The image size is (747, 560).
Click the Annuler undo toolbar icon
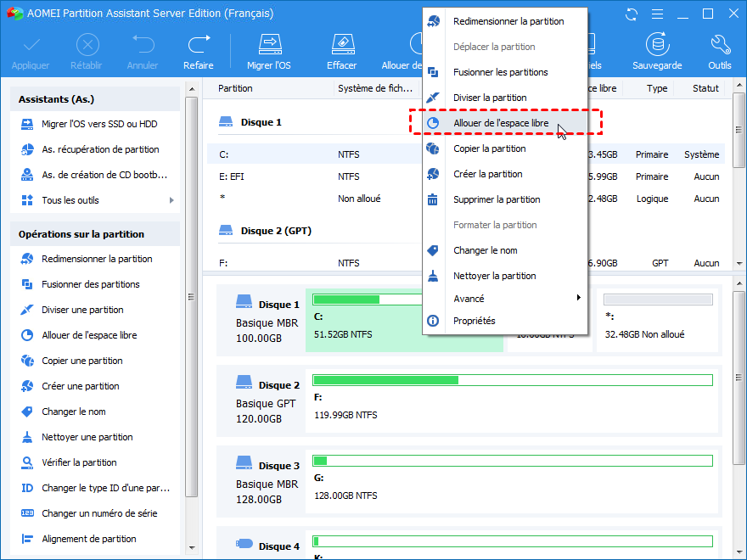tap(143, 44)
